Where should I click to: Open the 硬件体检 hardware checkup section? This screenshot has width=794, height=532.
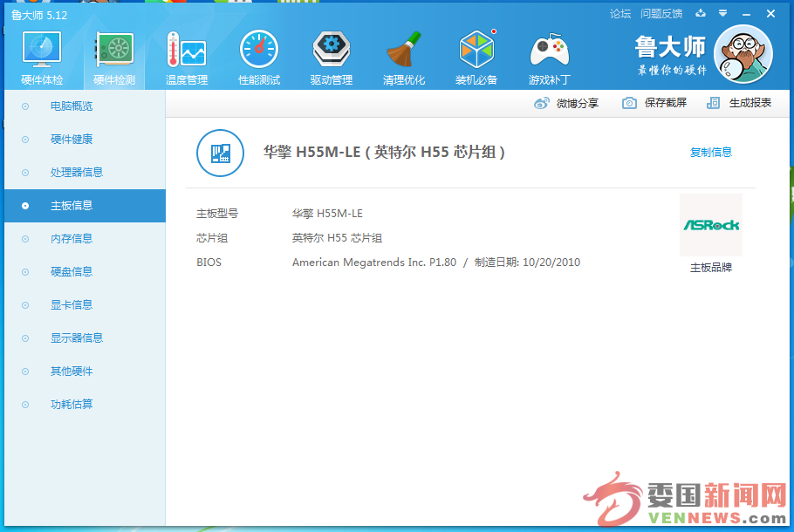(42, 58)
